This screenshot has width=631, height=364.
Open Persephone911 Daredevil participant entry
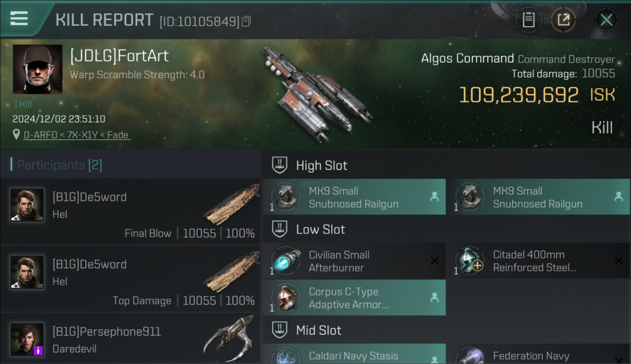point(130,339)
